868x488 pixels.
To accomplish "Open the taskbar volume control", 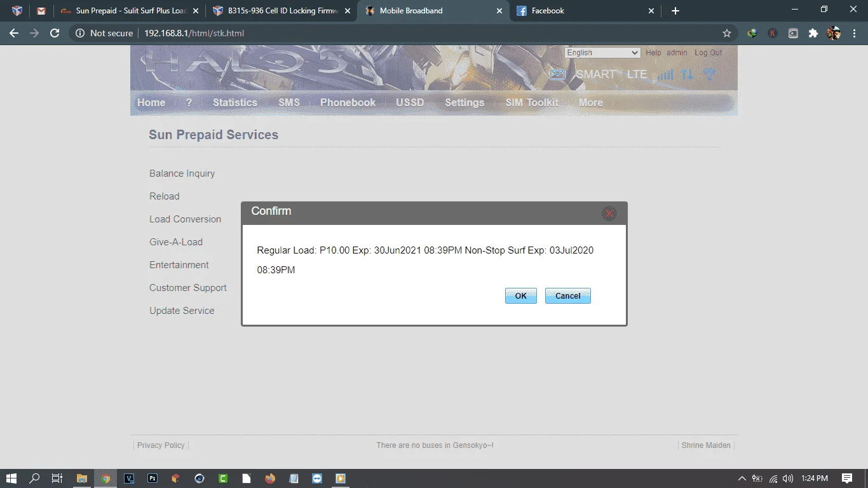I will [789, 478].
